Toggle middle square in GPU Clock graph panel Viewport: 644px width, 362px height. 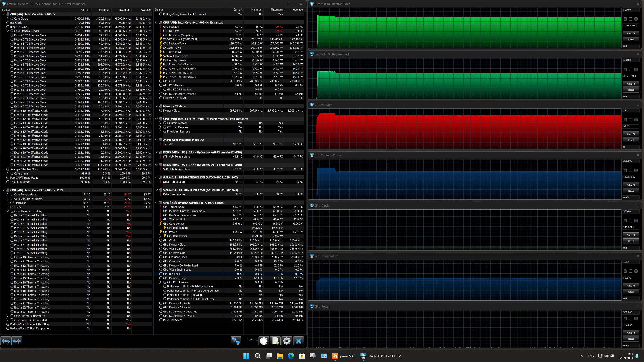click(630, 221)
